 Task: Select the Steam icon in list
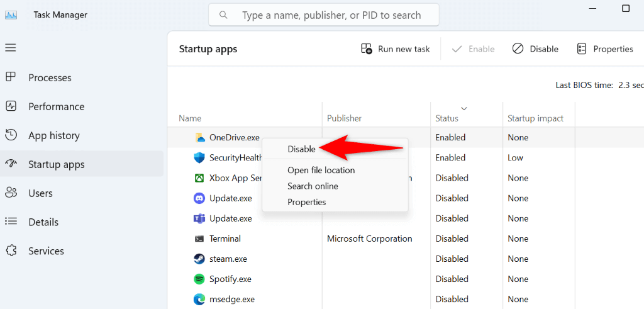click(x=199, y=259)
